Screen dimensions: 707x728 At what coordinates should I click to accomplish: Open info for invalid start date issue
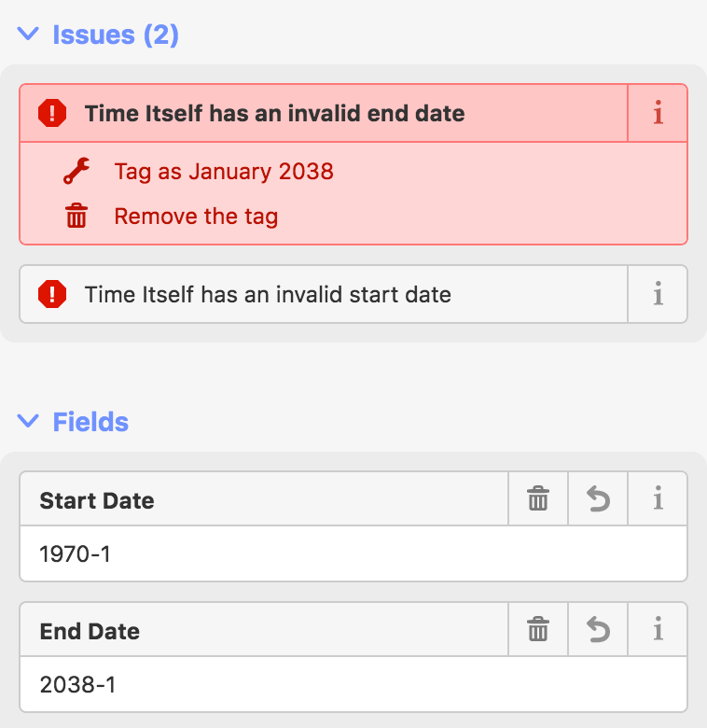658,295
